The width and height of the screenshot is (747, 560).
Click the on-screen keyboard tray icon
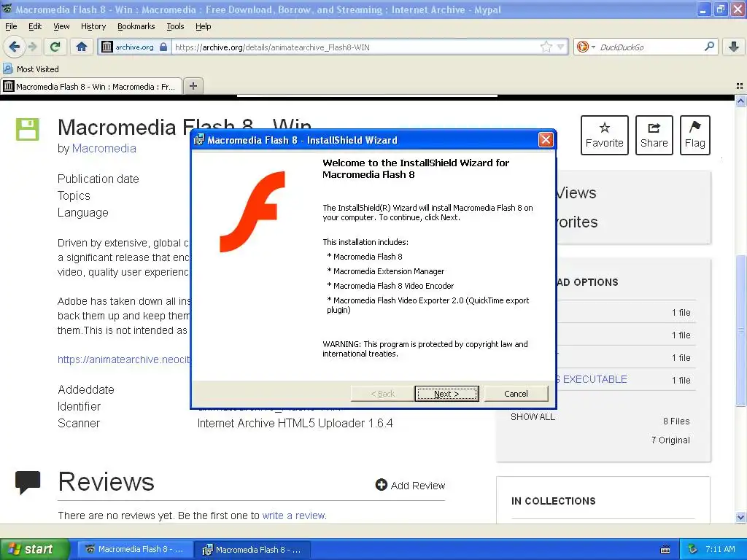(x=665, y=550)
